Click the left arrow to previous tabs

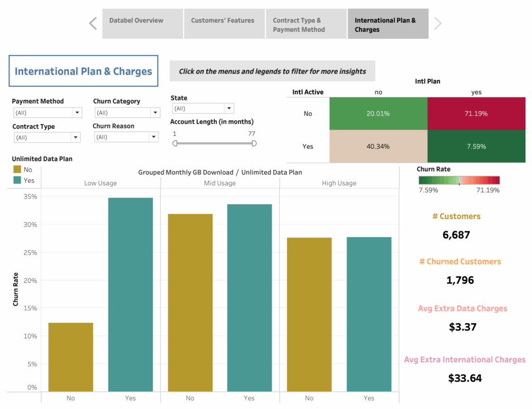pos(93,23)
